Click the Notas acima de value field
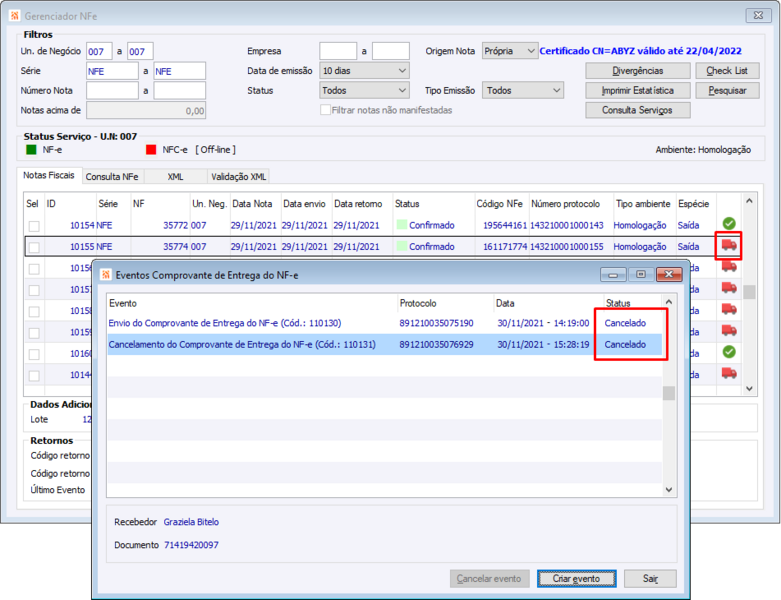781x600 pixels. [x=146, y=111]
